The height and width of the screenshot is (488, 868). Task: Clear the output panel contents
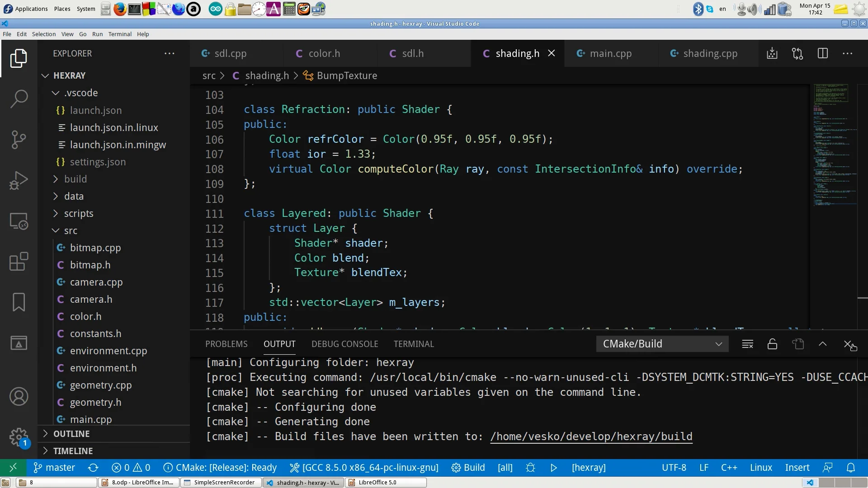(747, 344)
